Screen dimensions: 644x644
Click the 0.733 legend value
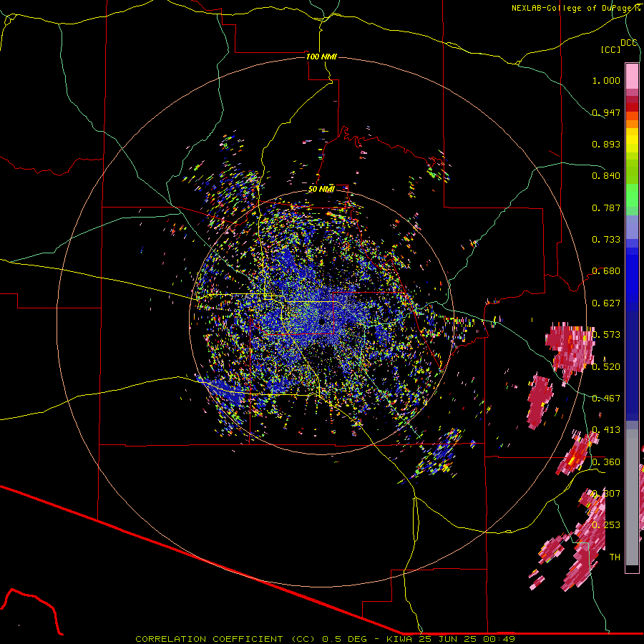pyautogui.click(x=606, y=240)
